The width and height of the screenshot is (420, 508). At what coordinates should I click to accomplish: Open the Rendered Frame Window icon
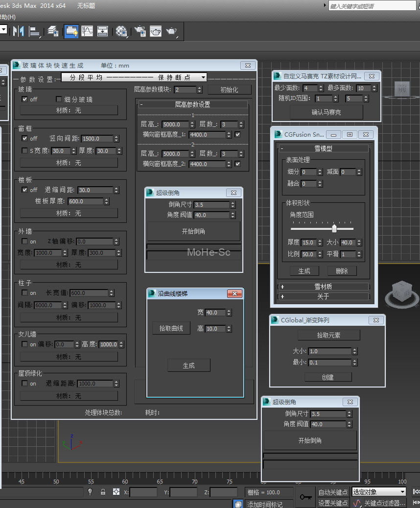click(156, 31)
